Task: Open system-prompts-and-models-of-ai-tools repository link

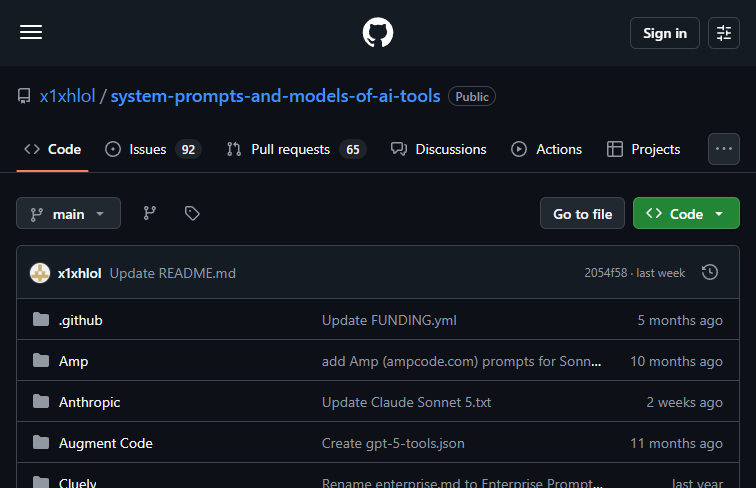Action: click(x=275, y=96)
